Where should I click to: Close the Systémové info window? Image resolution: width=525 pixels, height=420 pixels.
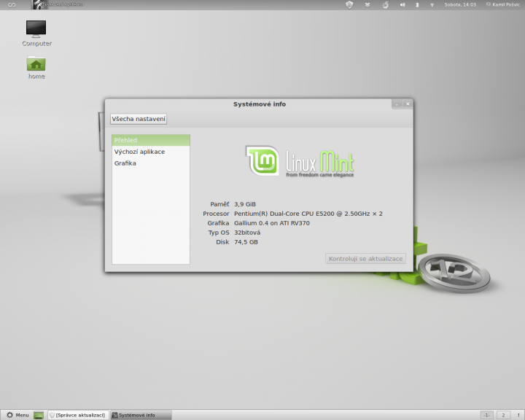(408, 104)
